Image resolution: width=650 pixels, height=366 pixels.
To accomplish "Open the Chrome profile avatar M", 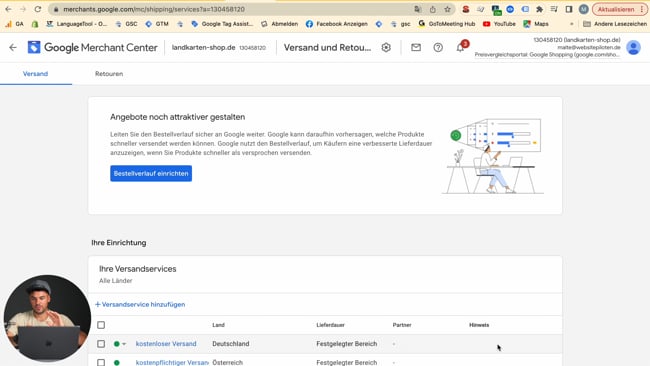I will coord(584,9).
